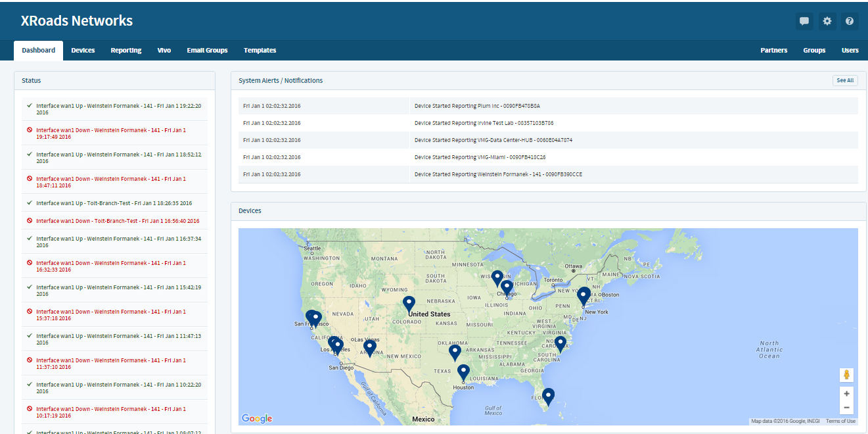The width and height of the screenshot is (868, 434).
Task: Click the device pin at Houston
Action: 464,373
